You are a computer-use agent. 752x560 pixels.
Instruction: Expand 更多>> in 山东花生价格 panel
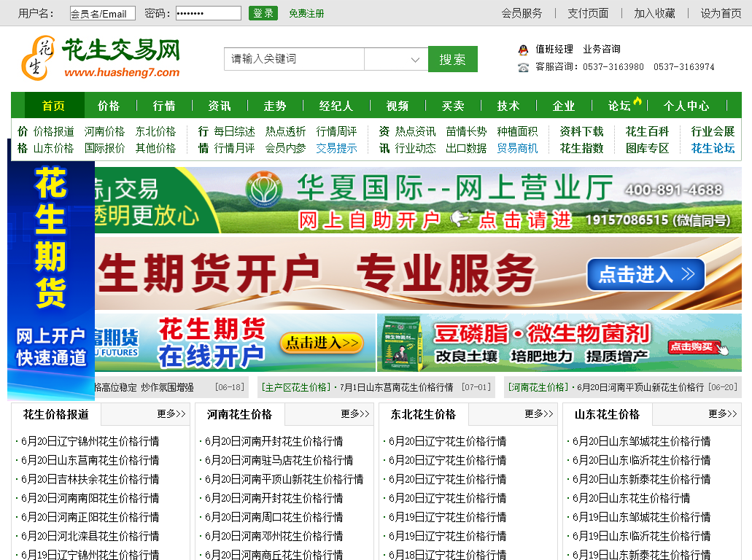(x=723, y=413)
